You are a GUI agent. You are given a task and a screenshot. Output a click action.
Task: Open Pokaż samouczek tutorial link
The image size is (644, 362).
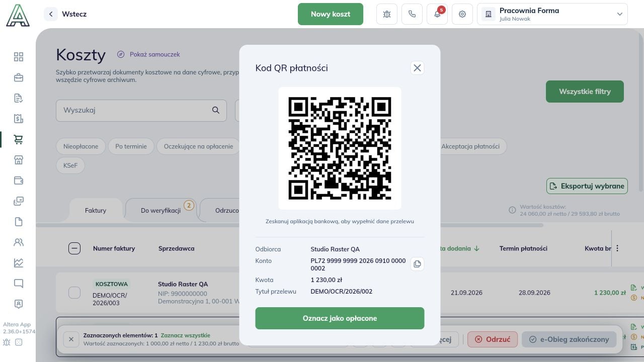point(149,54)
